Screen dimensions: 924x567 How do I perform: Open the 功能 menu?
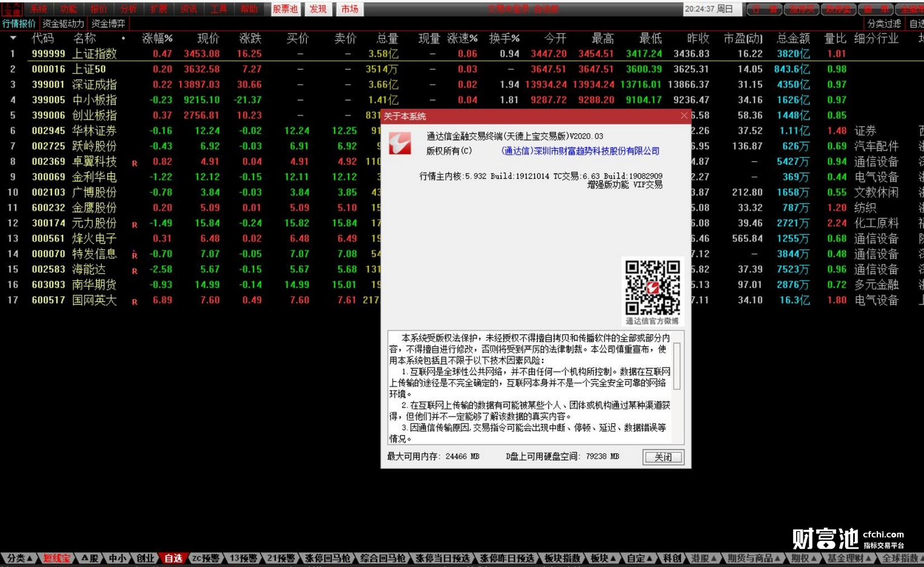click(69, 9)
